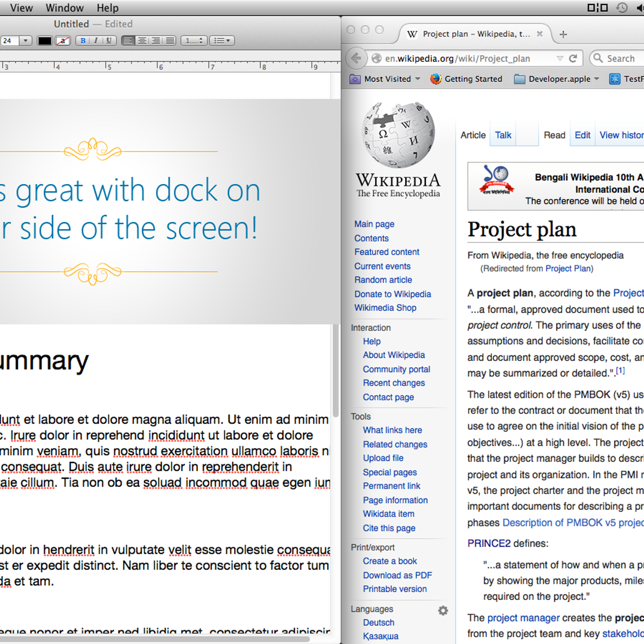Image resolution: width=644 pixels, height=644 pixels.
Task: Reload the Wikipedia page
Action: pyautogui.click(x=573, y=59)
